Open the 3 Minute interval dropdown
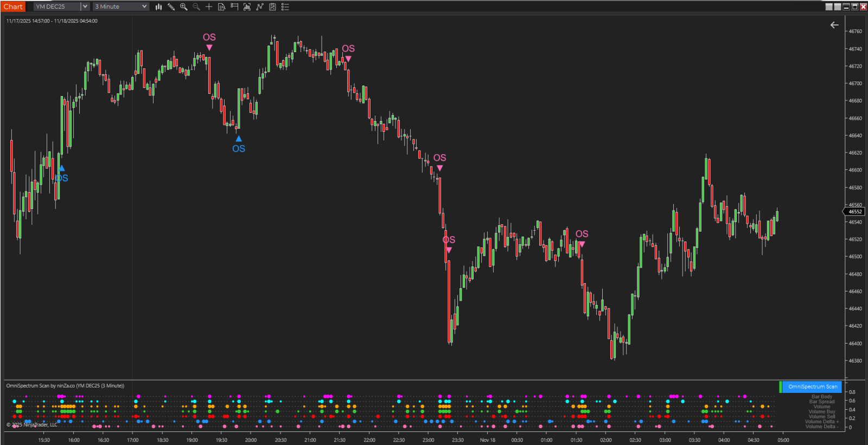 tap(121, 7)
